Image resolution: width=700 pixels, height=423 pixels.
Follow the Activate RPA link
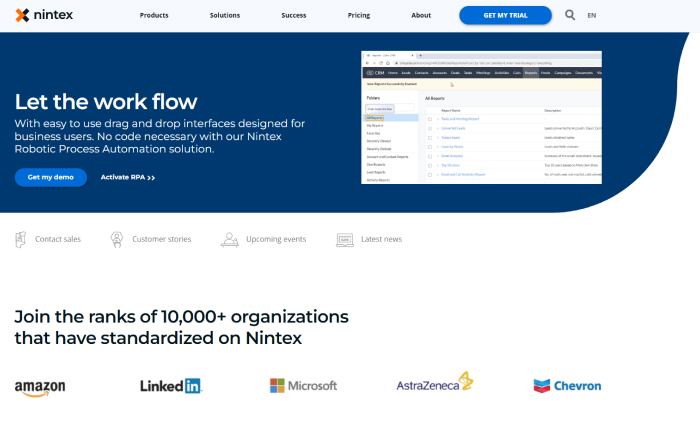[x=128, y=177]
